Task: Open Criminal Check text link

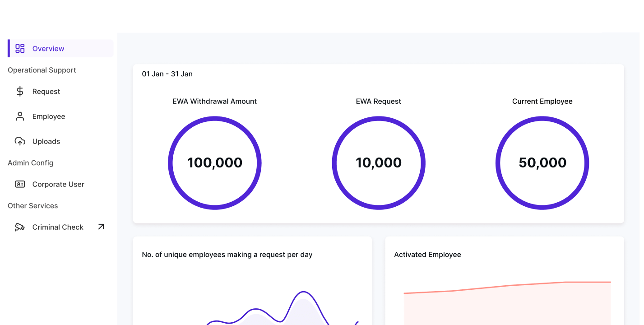Action: tap(58, 227)
